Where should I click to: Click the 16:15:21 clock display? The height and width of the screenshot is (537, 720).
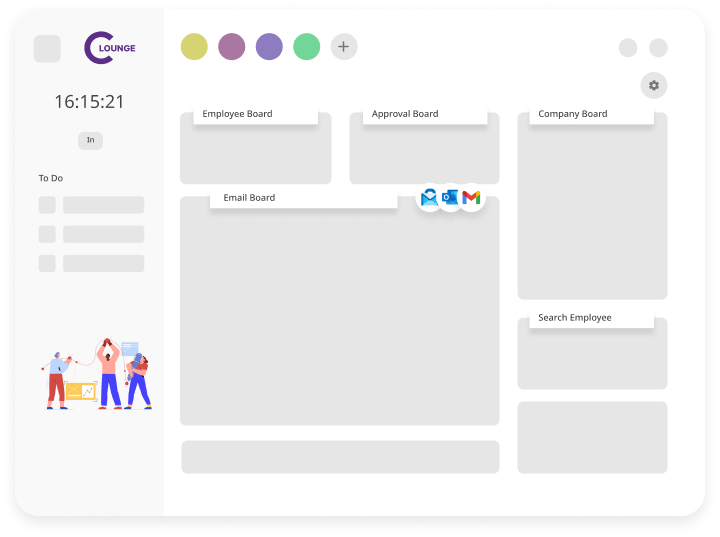(x=90, y=102)
